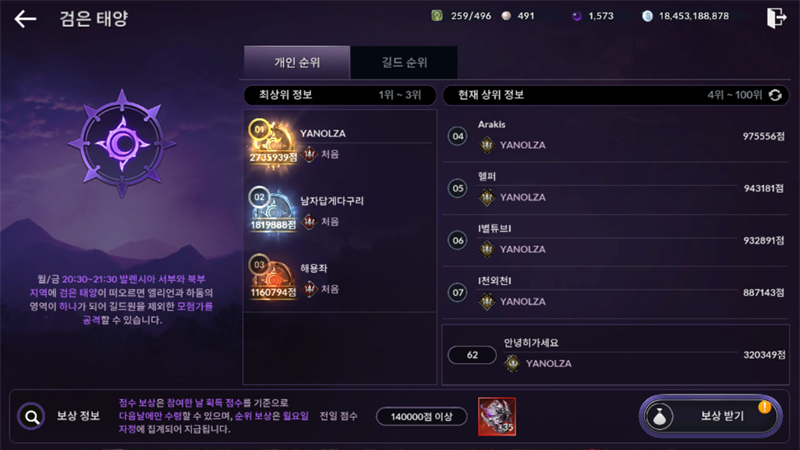Select third place 해용좌 medal

(x=272, y=277)
